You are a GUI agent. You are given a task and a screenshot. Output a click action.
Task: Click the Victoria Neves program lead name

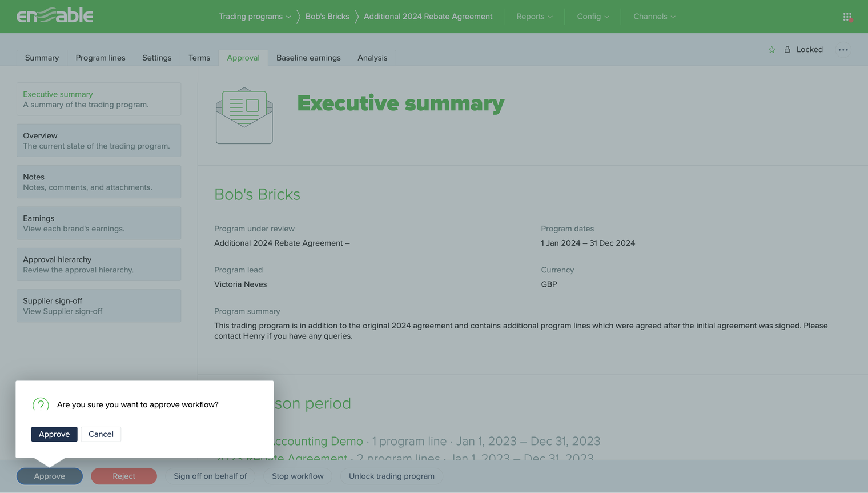240,284
